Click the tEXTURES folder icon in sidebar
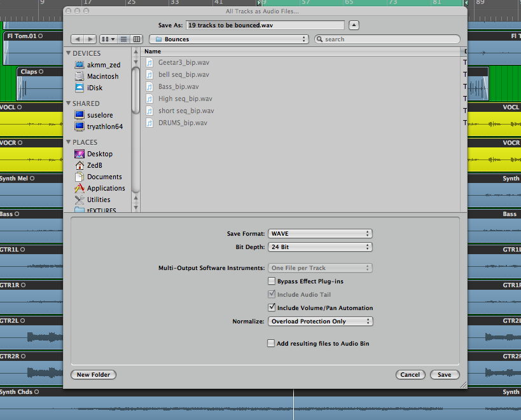The image size is (521, 420). point(80,210)
